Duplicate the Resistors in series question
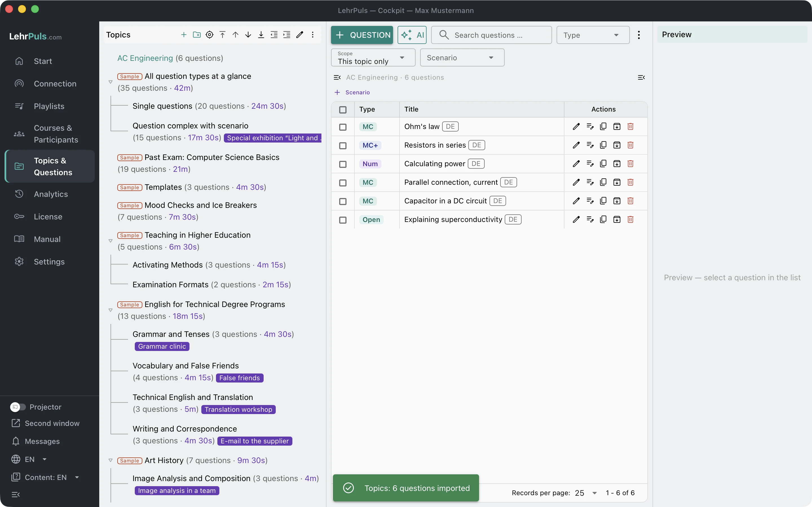Viewport: 812px width, 507px height. click(603, 145)
